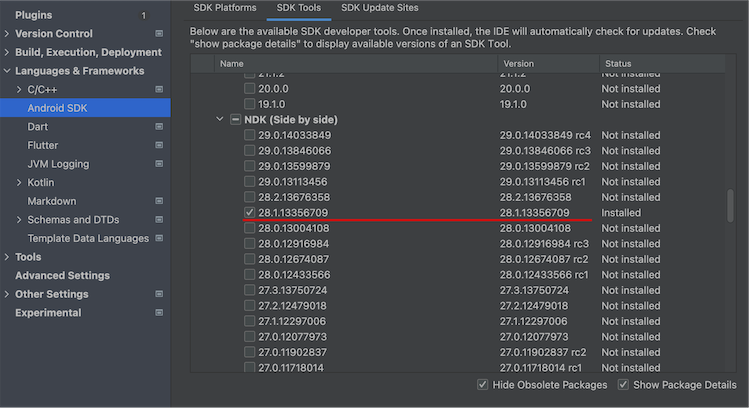The height and width of the screenshot is (408, 749).
Task: Toggle Hide Obsolete Packages checkbox
Action: [x=483, y=385]
